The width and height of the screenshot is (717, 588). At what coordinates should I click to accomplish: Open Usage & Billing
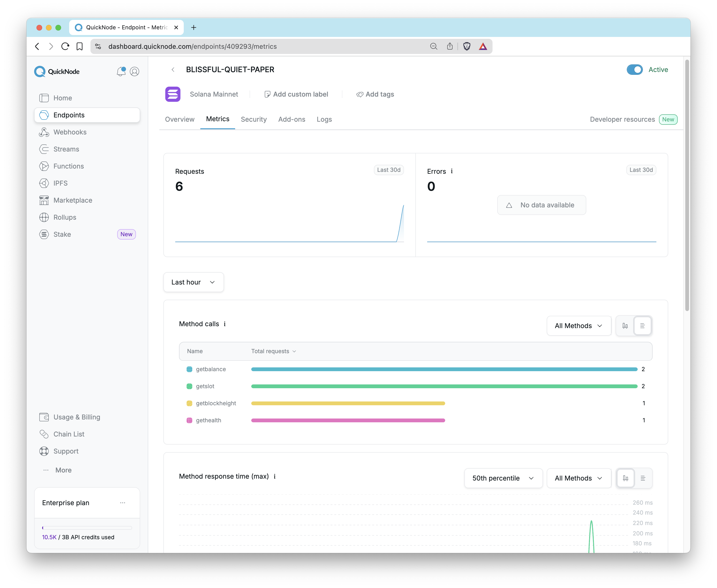tap(87, 417)
